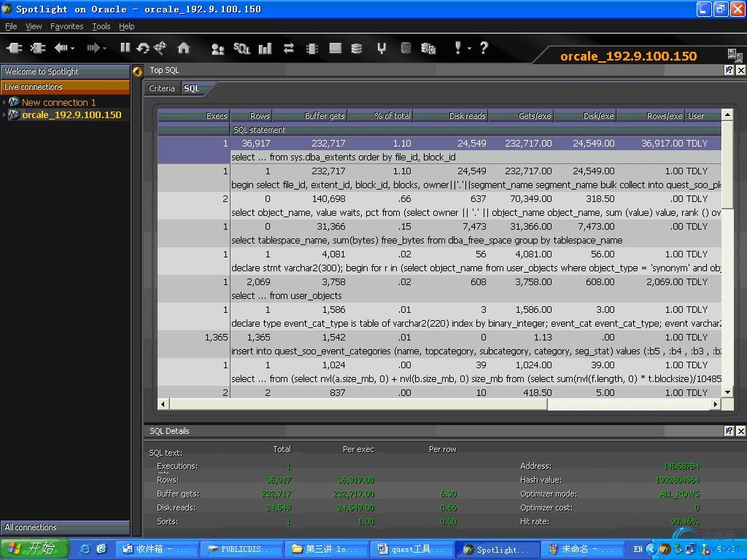Open the Help menu

tap(127, 26)
